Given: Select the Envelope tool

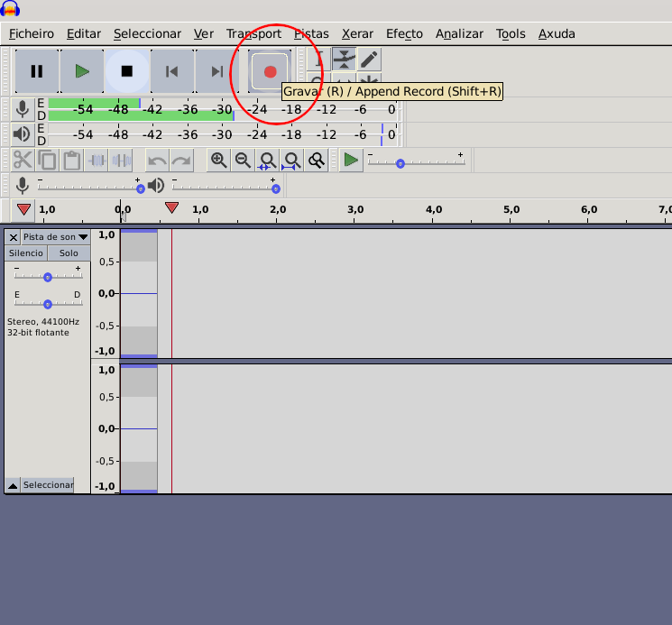Looking at the screenshot, I should (344, 60).
